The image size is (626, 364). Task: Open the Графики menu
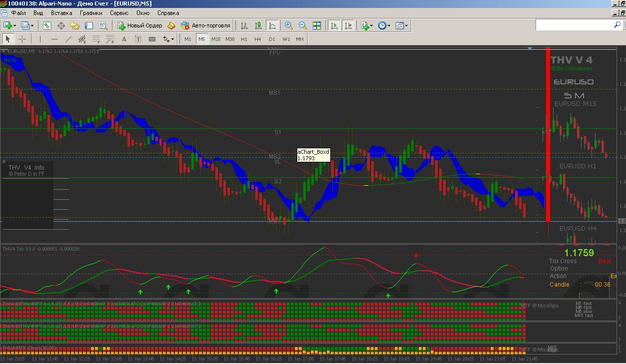click(x=91, y=13)
